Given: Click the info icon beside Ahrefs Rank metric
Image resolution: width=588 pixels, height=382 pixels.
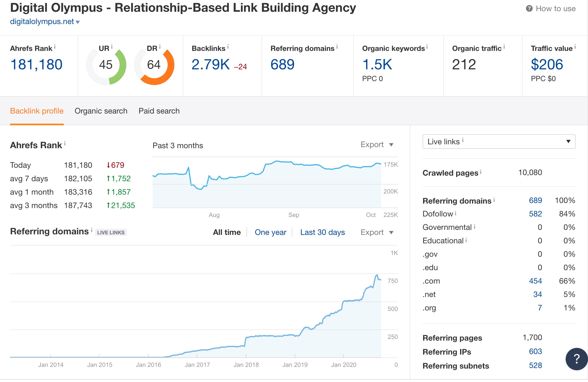Looking at the screenshot, I should coord(55,47).
